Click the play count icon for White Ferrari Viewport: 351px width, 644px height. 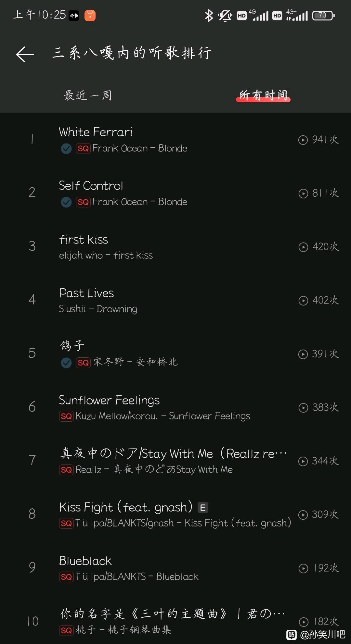303,140
